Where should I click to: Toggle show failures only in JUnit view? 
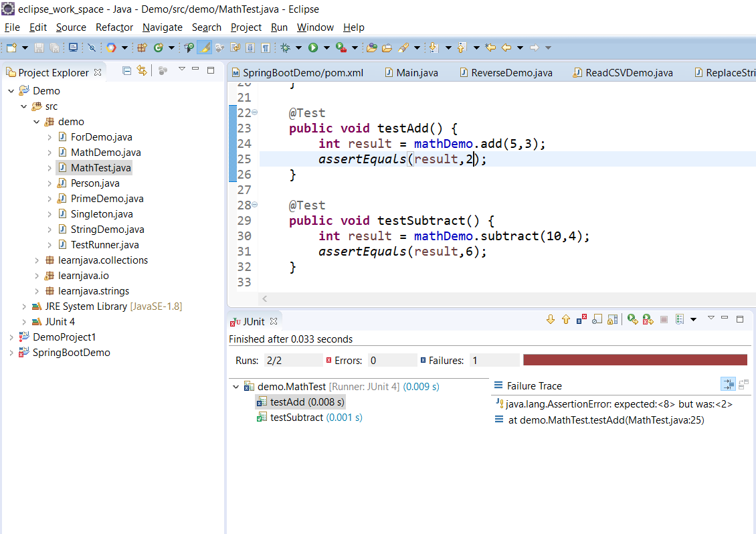582,320
